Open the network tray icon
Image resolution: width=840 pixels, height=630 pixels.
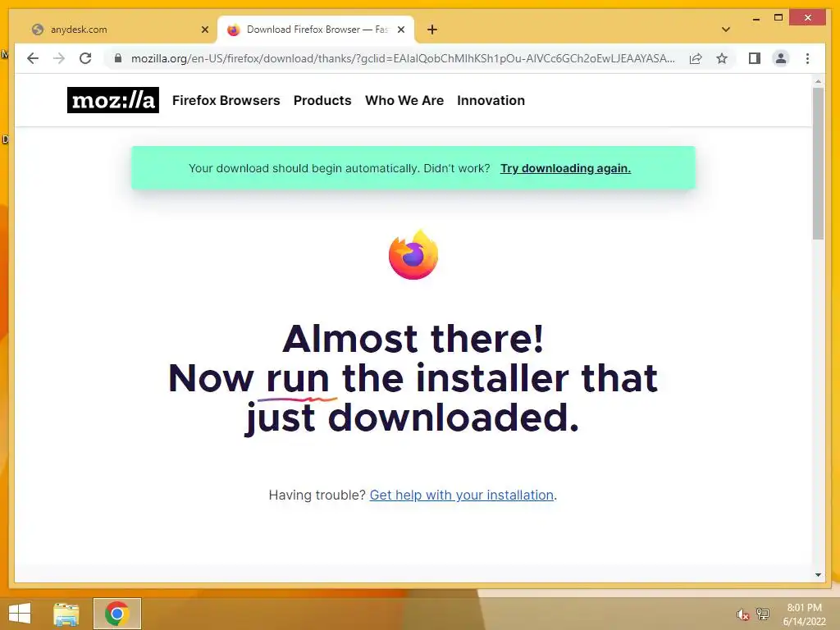[763, 614]
